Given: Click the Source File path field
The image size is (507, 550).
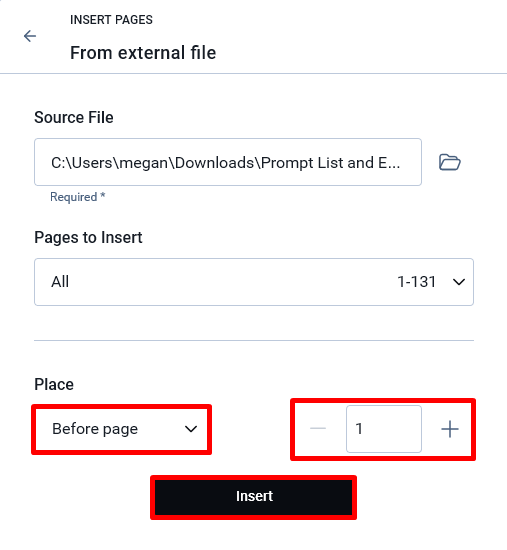Looking at the screenshot, I should pyautogui.click(x=228, y=162).
